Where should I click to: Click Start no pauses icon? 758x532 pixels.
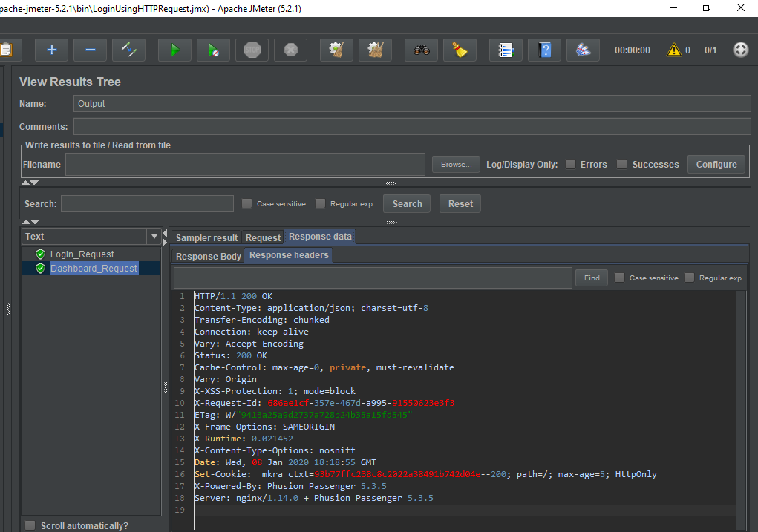[213, 50]
